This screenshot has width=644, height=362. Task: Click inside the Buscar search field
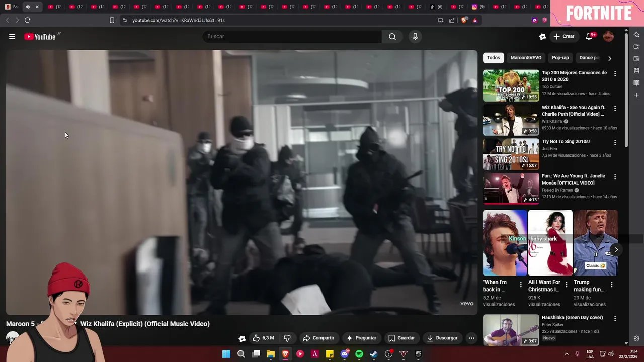(292, 36)
